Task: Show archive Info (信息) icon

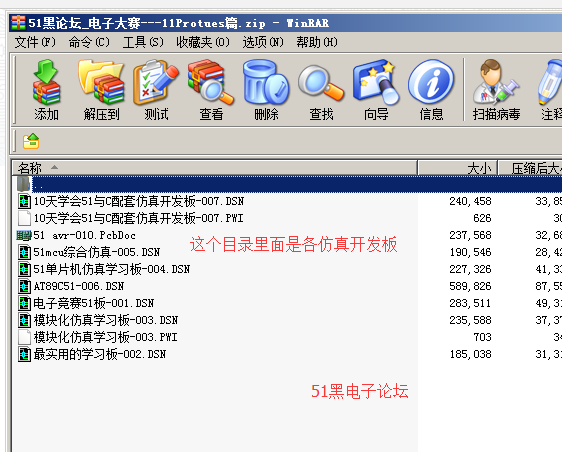Action: (431, 82)
